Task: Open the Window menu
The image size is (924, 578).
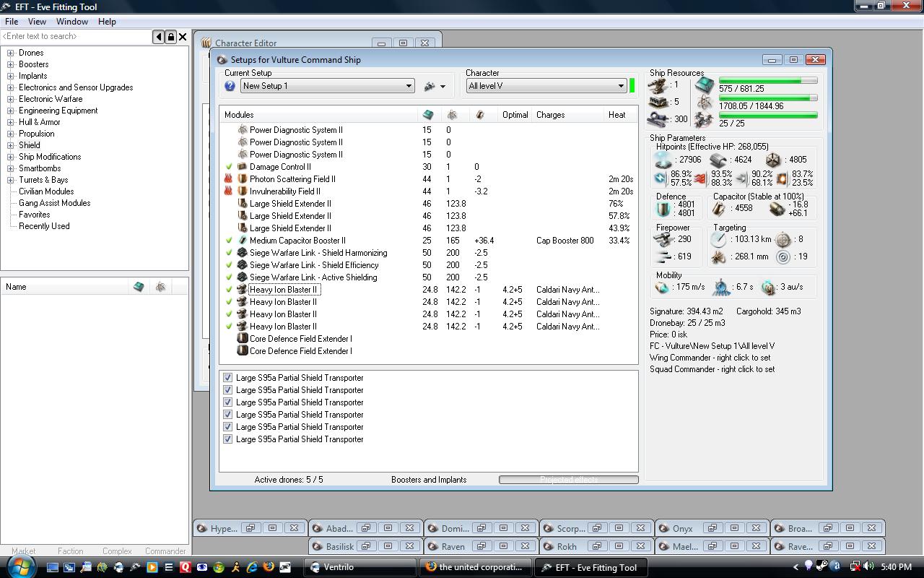Action: [x=72, y=22]
